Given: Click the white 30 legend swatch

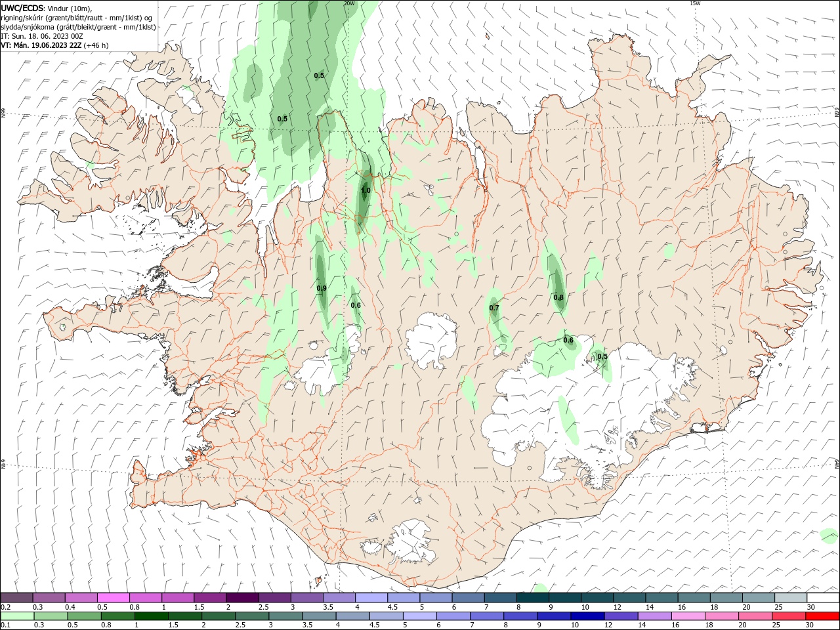Looking at the screenshot, I should tap(823, 598).
